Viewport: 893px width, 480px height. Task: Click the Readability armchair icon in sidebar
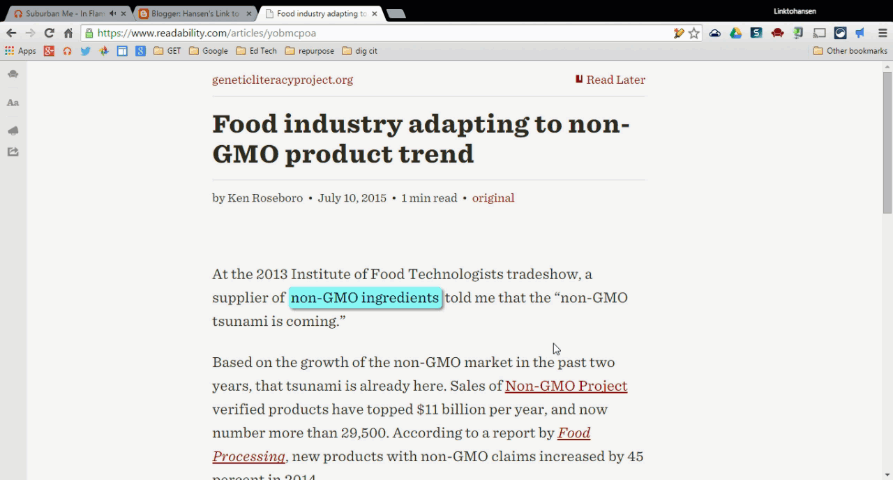tap(13, 74)
